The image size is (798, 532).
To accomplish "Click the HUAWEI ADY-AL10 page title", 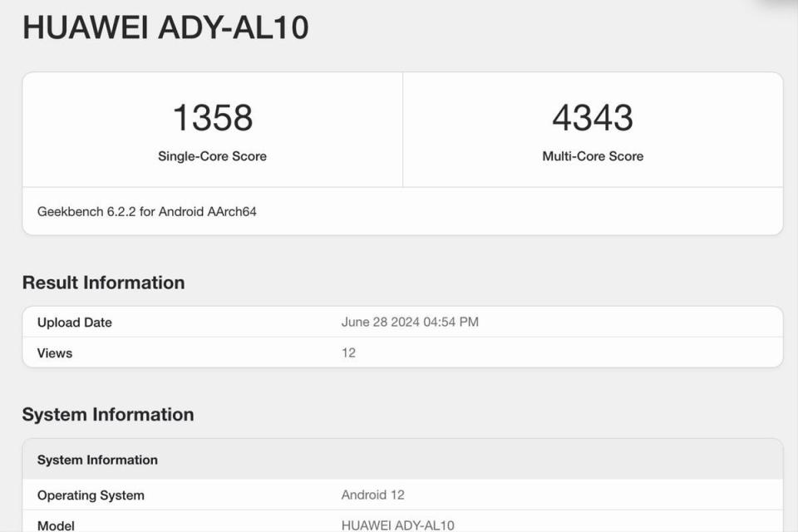I will [166, 27].
